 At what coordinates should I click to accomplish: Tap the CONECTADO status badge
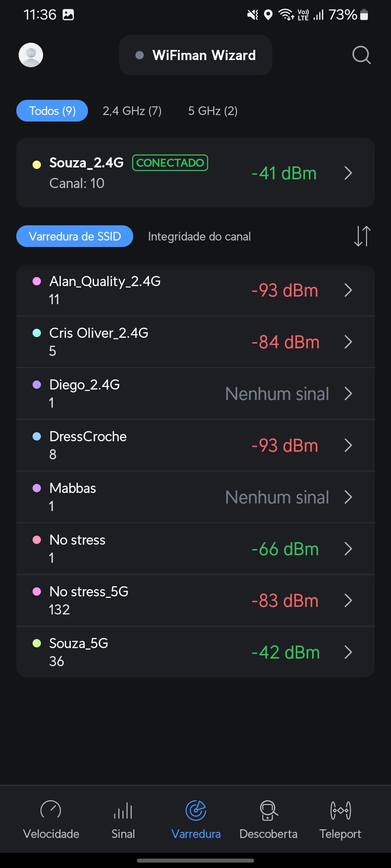[170, 163]
